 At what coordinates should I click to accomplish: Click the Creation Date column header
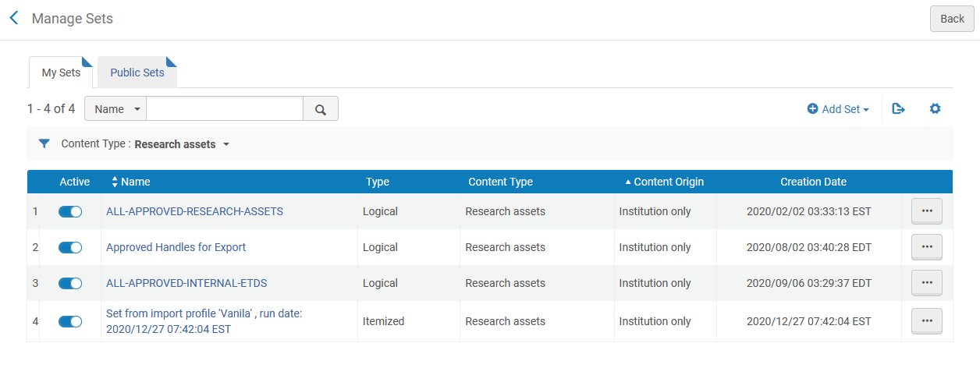tap(813, 182)
